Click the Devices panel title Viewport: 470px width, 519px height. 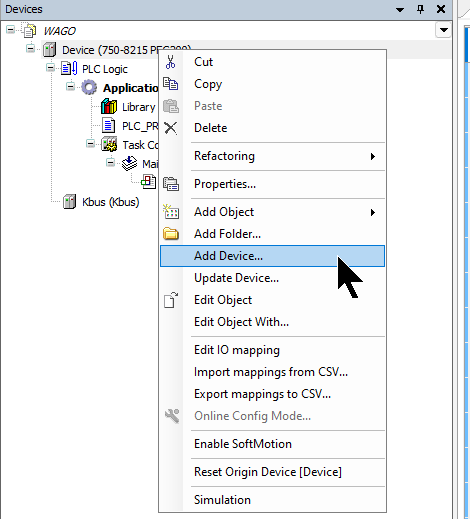[24, 9]
